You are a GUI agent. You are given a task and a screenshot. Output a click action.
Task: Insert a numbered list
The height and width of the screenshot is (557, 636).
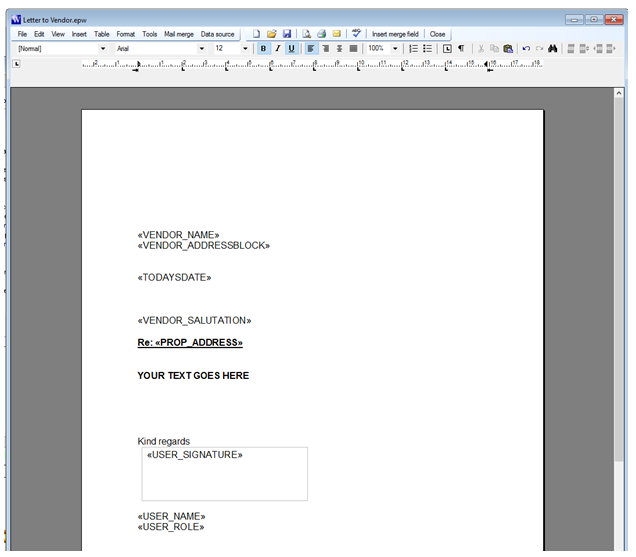coord(413,49)
